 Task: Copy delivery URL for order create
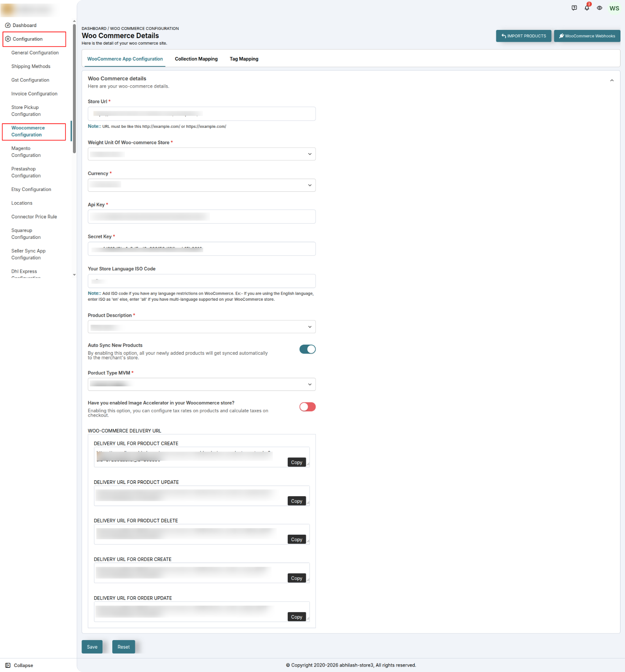click(x=297, y=578)
